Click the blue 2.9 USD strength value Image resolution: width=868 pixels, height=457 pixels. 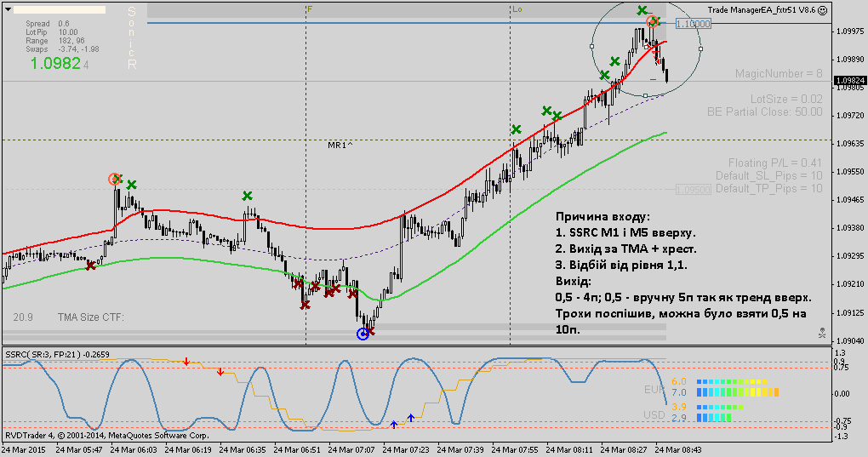coord(679,418)
